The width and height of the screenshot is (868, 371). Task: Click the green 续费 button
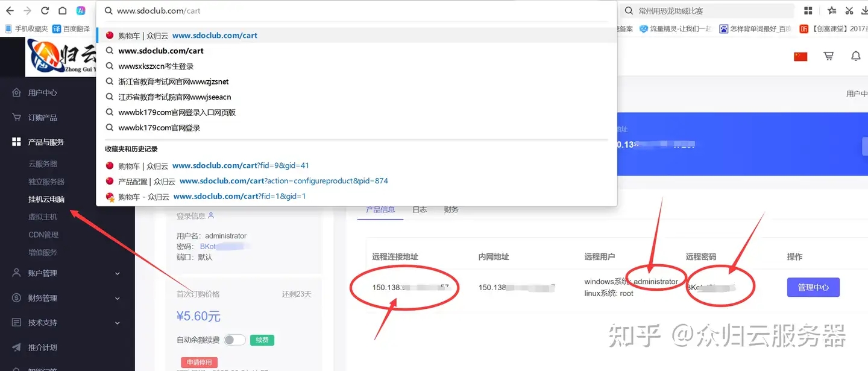point(262,340)
